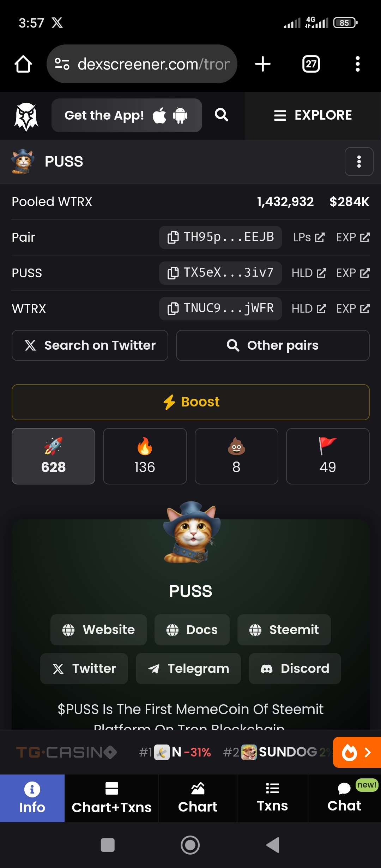Open the WTRX HLD holders link
This screenshot has width=381, height=868.
click(x=309, y=308)
